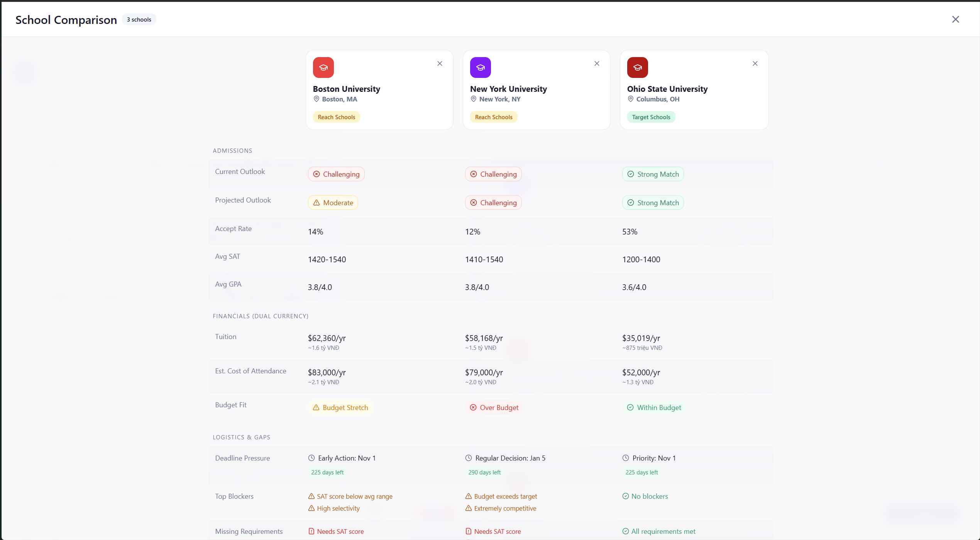The height and width of the screenshot is (540, 980).
Task: Click the location pin next to Boston, MA
Action: pos(316,99)
